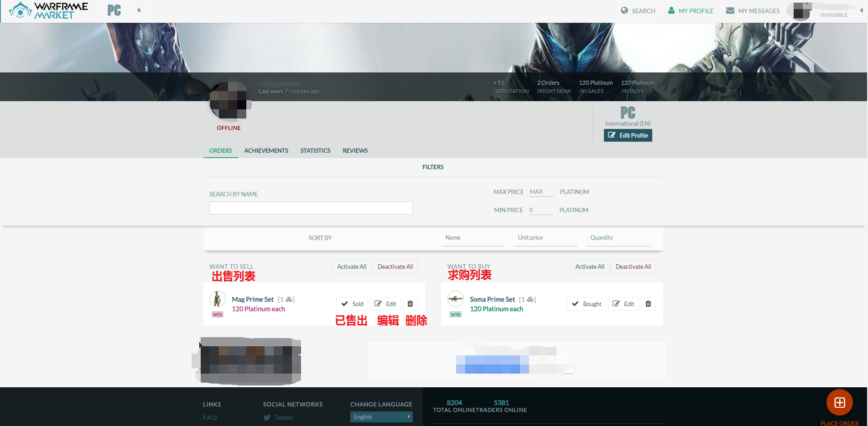Open the F.A.Q. footer link
This screenshot has width=868, height=426.
(210, 417)
